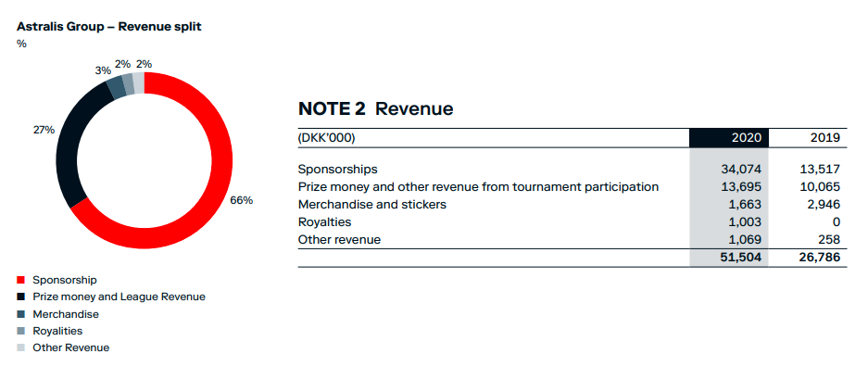Click the Merchandise and stickers row label
The height and width of the screenshot is (379, 868).
click(x=372, y=205)
